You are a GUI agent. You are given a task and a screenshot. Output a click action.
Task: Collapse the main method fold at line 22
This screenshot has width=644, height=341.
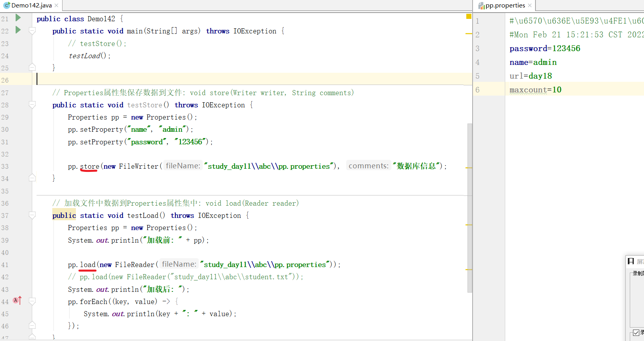click(32, 31)
